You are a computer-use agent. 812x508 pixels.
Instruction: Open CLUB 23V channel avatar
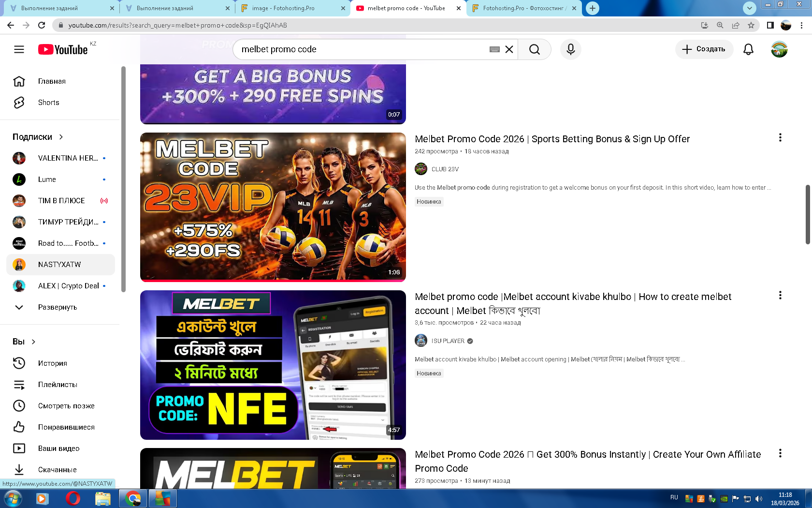click(x=421, y=169)
